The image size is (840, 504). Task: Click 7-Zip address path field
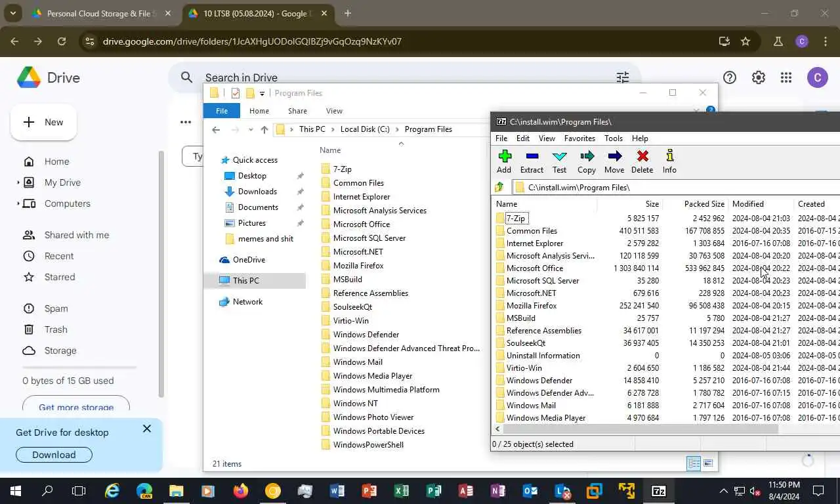tap(676, 188)
